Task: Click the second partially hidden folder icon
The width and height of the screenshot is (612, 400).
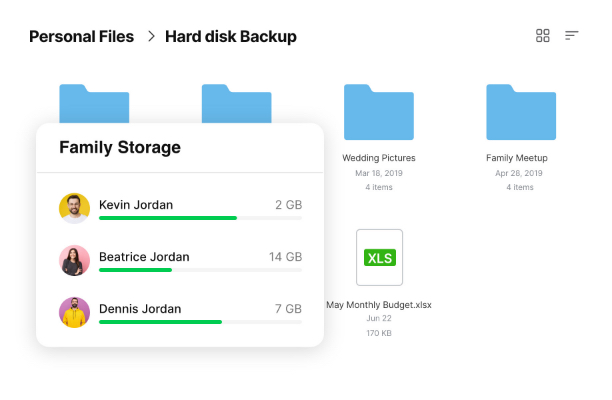Action: click(237, 103)
